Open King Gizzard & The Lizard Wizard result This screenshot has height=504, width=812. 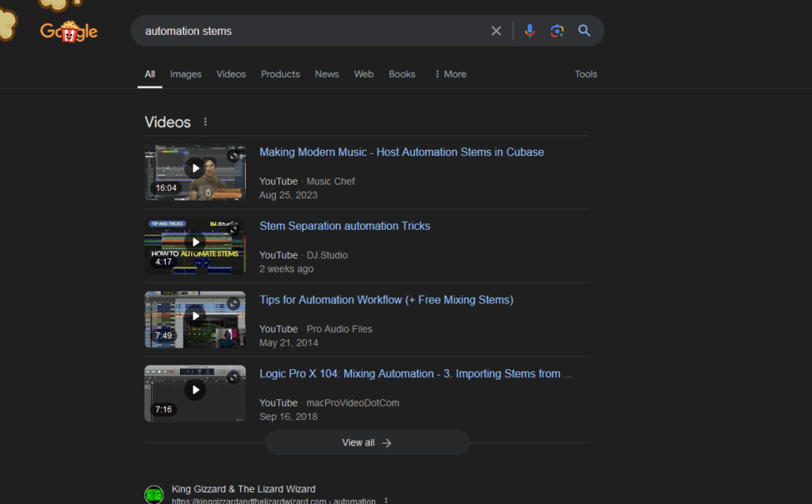click(x=243, y=489)
